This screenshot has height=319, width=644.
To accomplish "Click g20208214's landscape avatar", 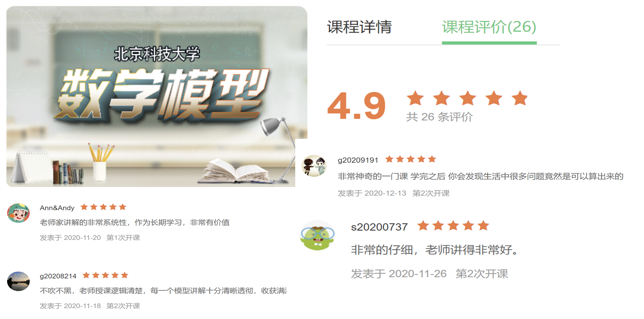I will tap(18, 281).
